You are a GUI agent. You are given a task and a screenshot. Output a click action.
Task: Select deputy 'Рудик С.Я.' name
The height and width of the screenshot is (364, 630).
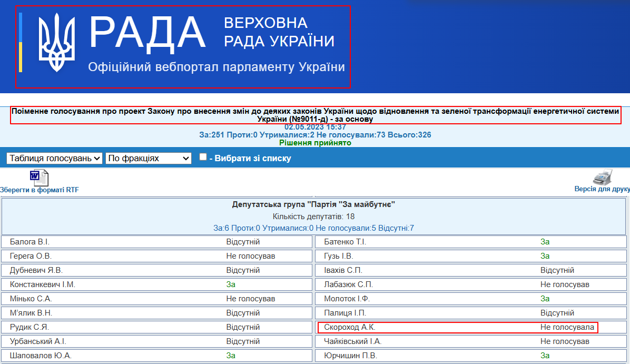(x=29, y=328)
